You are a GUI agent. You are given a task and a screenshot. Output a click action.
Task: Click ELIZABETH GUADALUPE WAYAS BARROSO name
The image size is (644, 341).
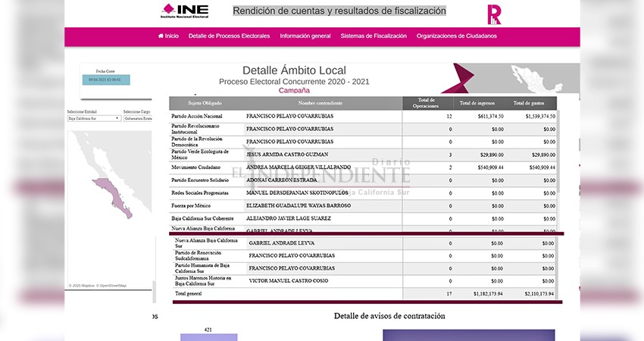point(299,205)
